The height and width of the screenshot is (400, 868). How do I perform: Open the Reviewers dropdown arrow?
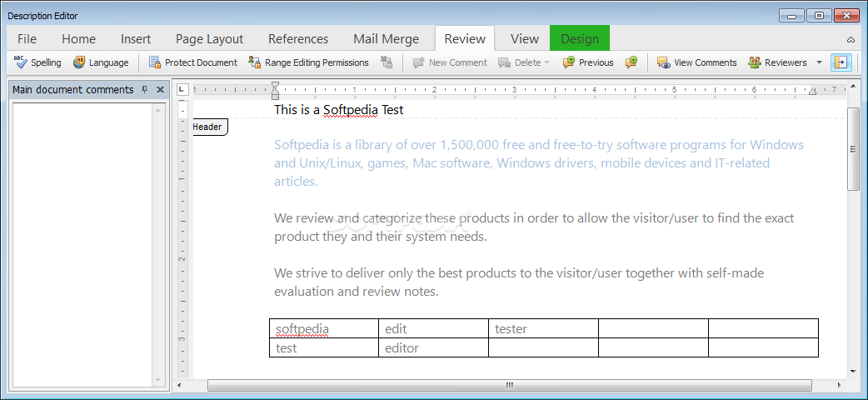820,62
